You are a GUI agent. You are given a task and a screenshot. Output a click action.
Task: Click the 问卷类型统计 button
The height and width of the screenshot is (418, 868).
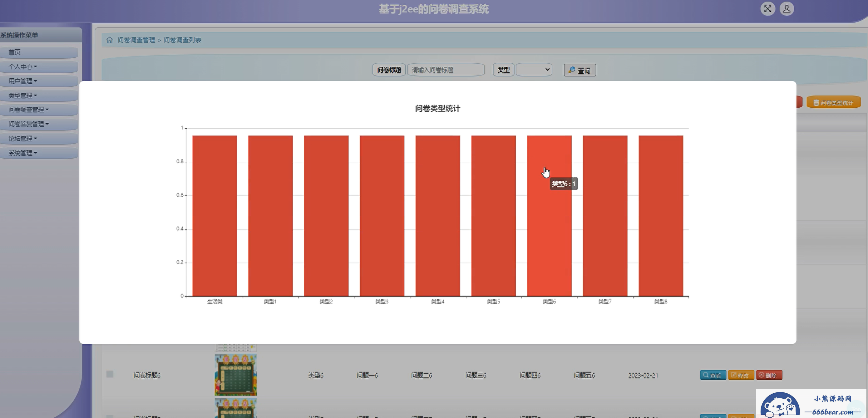833,103
